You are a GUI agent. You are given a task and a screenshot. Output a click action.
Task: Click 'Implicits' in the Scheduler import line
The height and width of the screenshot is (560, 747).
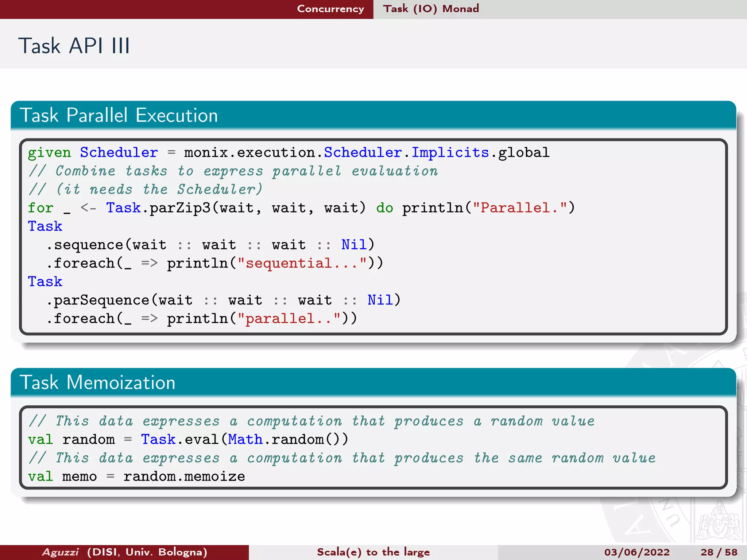pyautogui.click(x=450, y=152)
